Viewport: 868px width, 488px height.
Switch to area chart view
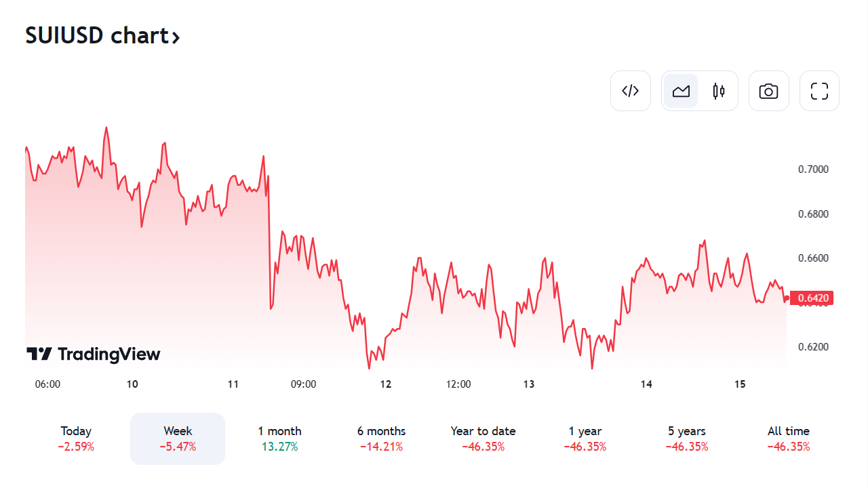click(x=681, y=91)
